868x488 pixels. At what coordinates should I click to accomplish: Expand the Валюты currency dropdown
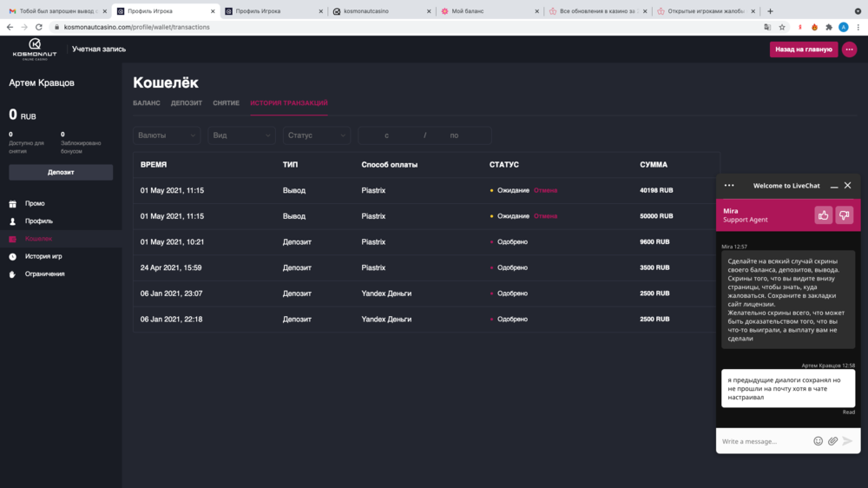coord(168,135)
